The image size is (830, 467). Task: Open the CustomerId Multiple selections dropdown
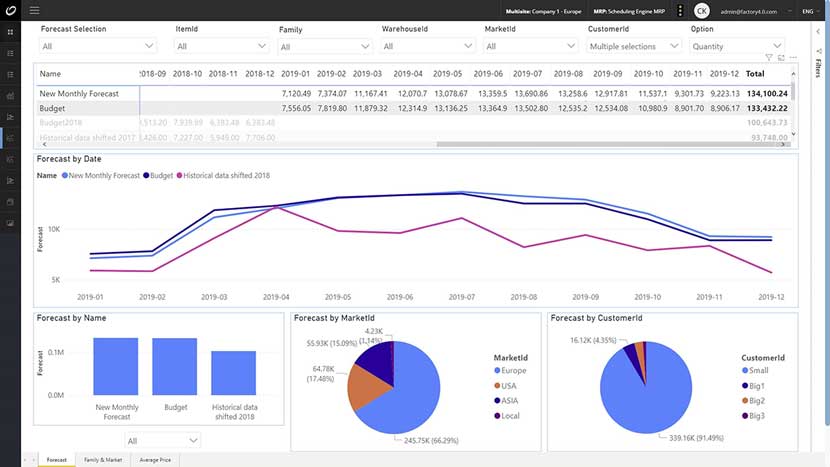pos(634,46)
